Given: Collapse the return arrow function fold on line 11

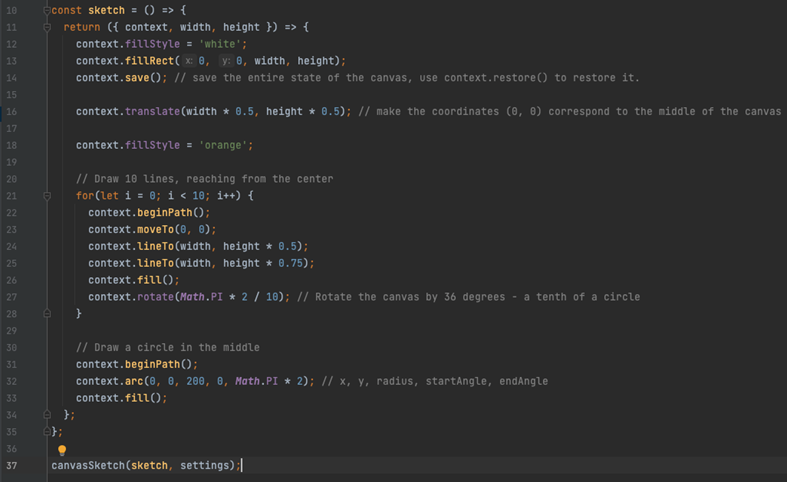Looking at the screenshot, I should point(47,27).
